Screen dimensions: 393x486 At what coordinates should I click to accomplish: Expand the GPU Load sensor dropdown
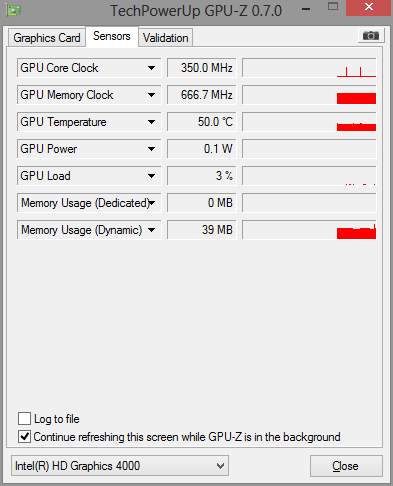tap(151, 176)
